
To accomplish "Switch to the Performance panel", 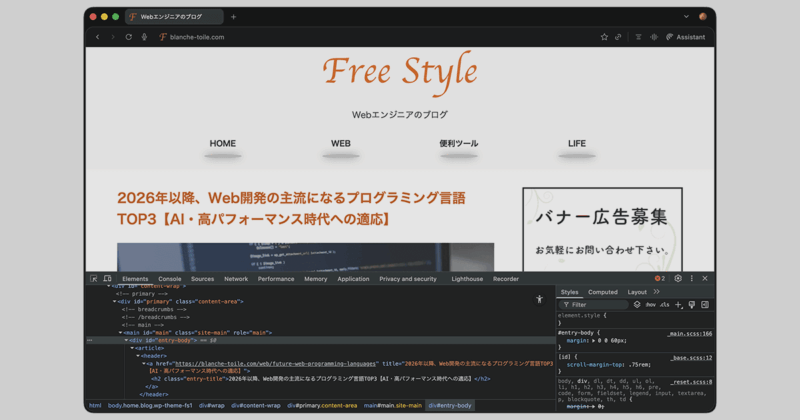I will [276, 279].
